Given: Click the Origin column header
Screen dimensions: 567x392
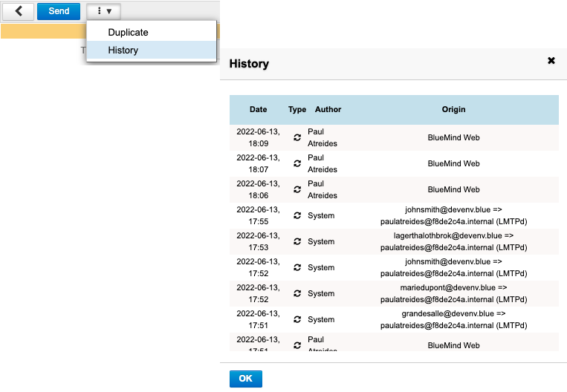Looking at the screenshot, I should [453, 109].
